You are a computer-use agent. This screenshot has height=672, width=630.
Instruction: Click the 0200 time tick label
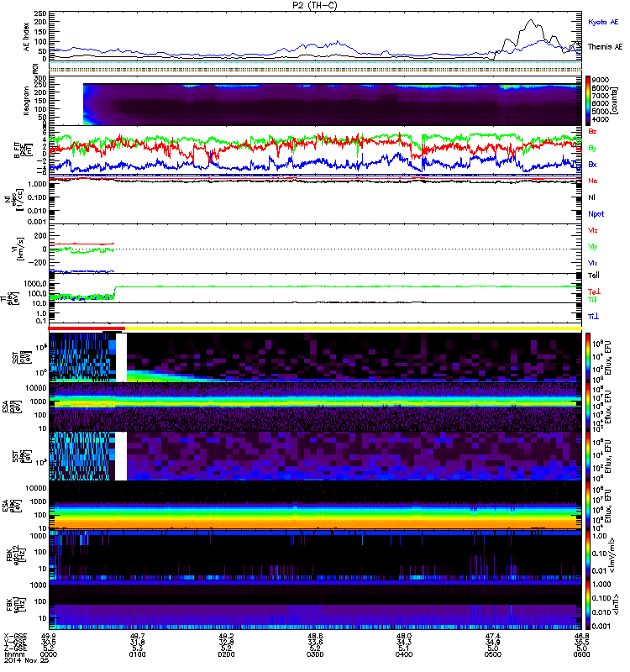click(x=226, y=654)
